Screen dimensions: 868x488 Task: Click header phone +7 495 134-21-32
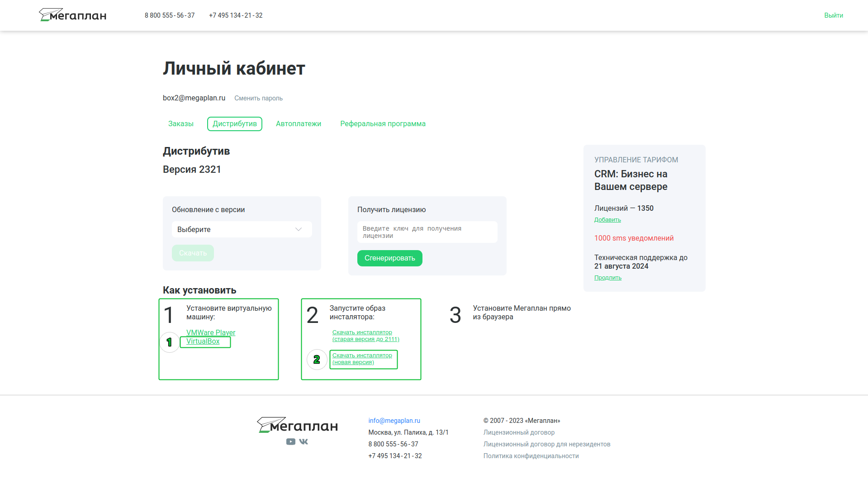click(236, 15)
